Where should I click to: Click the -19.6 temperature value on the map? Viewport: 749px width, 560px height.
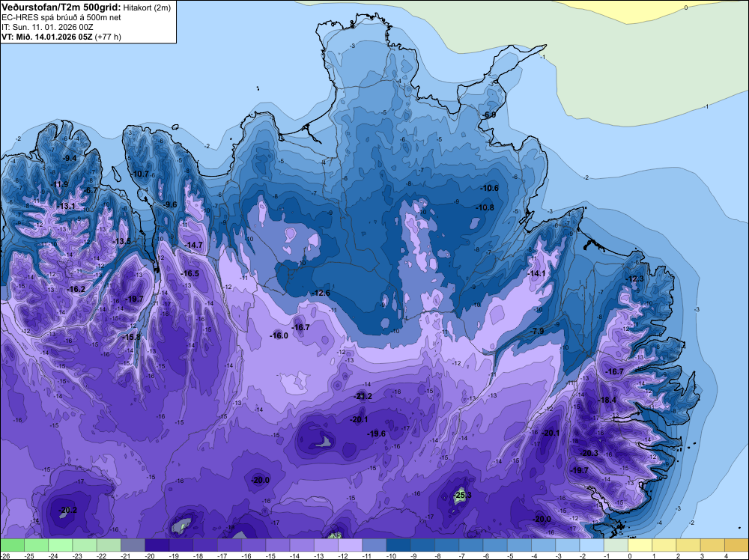pyautogui.click(x=377, y=433)
